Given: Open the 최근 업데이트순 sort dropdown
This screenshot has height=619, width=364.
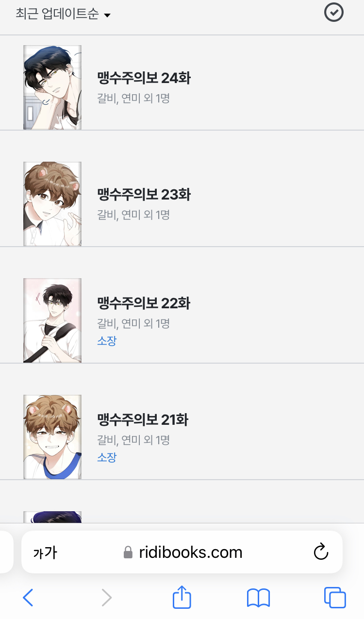Looking at the screenshot, I should pyautogui.click(x=63, y=14).
